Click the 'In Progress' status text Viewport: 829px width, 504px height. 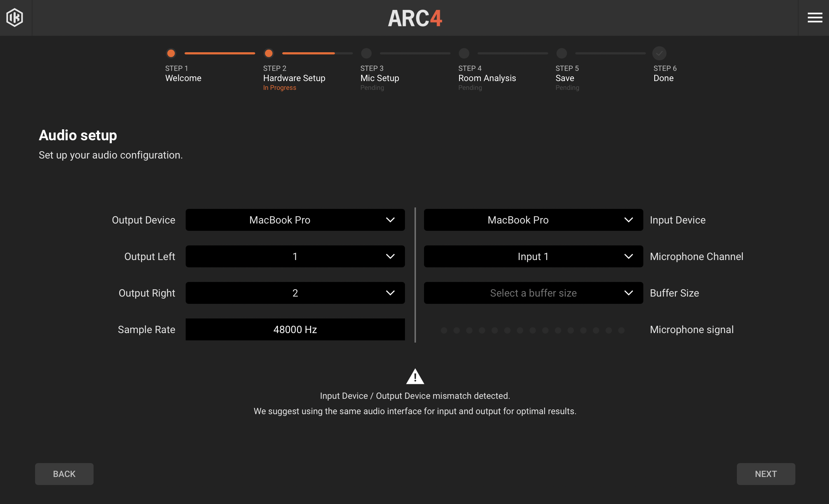coord(280,88)
